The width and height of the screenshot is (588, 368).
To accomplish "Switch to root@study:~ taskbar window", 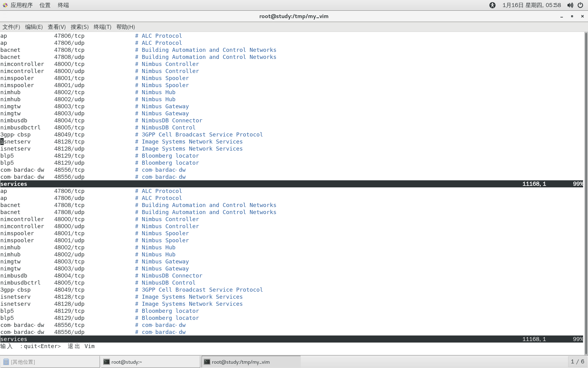I will click(x=150, y=362).
